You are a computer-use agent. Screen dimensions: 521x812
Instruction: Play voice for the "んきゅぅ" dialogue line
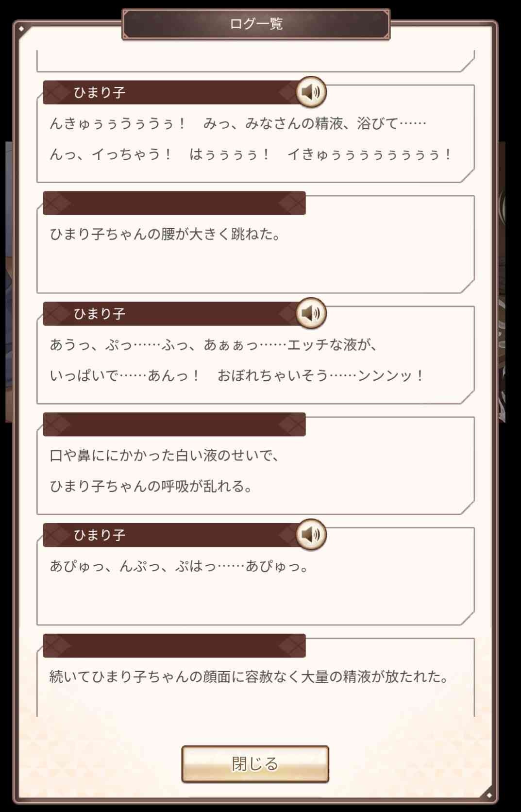pyautogui.click(x=311, y=92)
